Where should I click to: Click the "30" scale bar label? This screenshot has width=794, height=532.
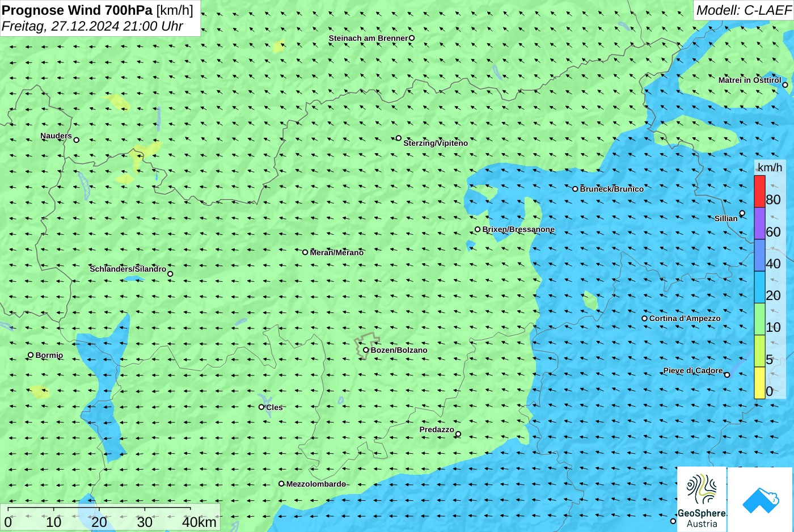coord(145,522)
